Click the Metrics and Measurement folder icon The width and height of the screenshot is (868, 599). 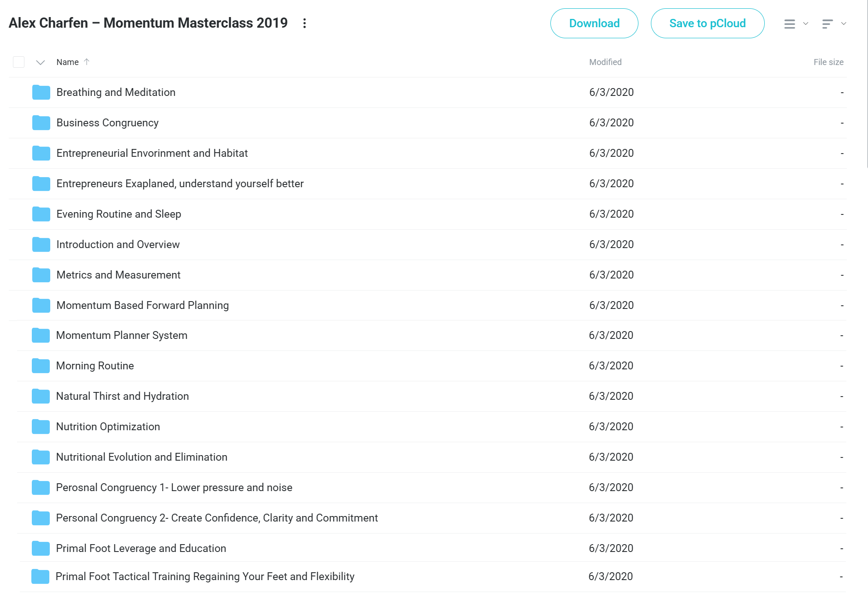click(41, 275)
